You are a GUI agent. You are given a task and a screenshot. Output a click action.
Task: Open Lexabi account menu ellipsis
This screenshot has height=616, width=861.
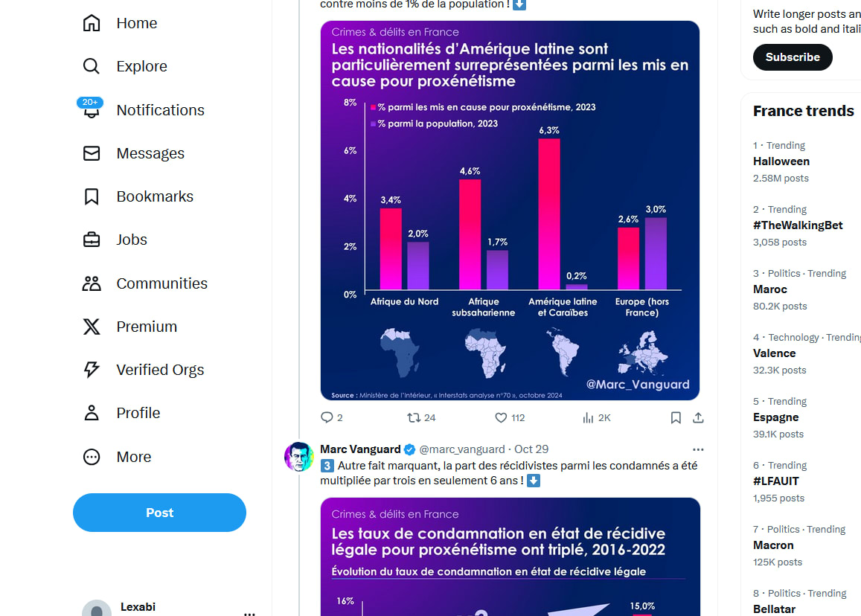click(249, 613)
